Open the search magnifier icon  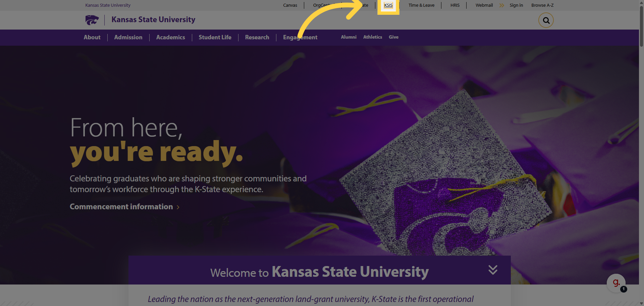click(x=546, y=20)
